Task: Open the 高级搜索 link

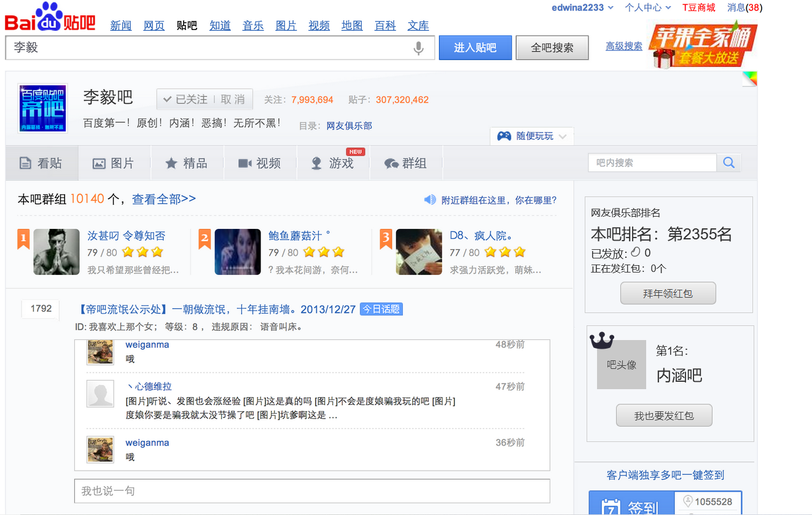Action: (624, 46)
